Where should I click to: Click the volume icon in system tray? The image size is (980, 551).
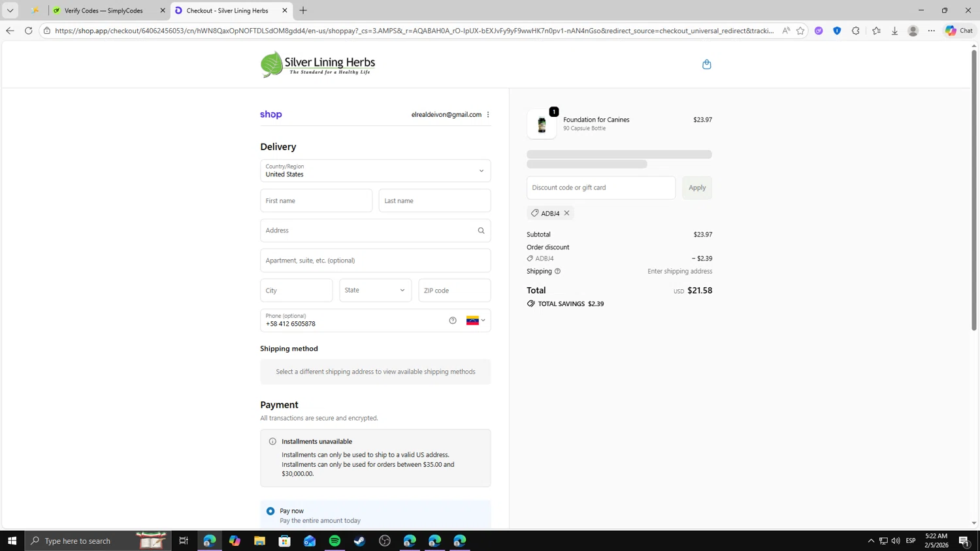point(896,541)
